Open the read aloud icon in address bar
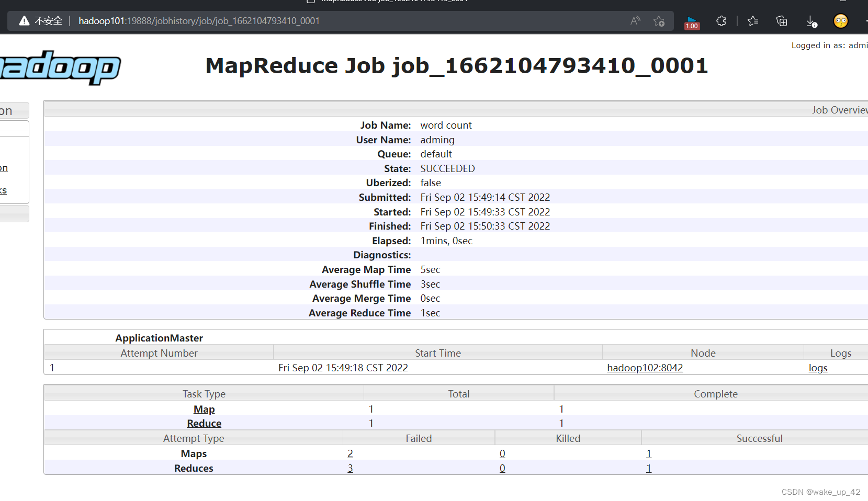 tap(635, 21)
